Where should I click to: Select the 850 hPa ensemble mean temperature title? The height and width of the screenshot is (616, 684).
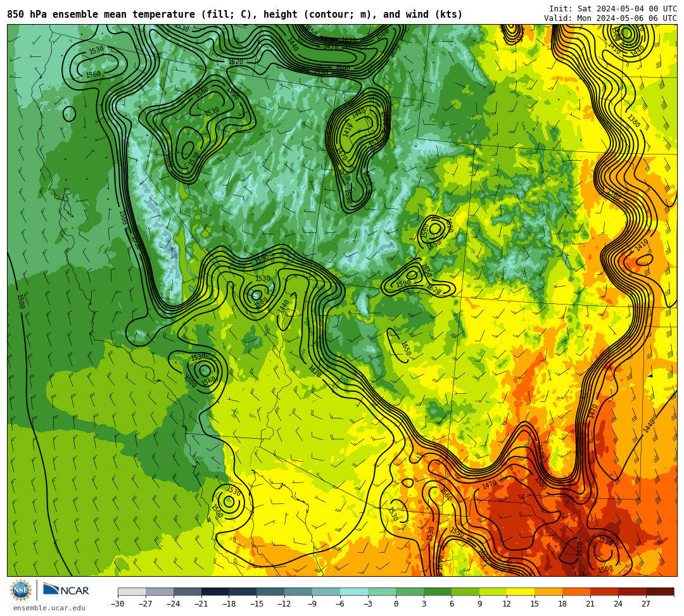tap(235, 15)
